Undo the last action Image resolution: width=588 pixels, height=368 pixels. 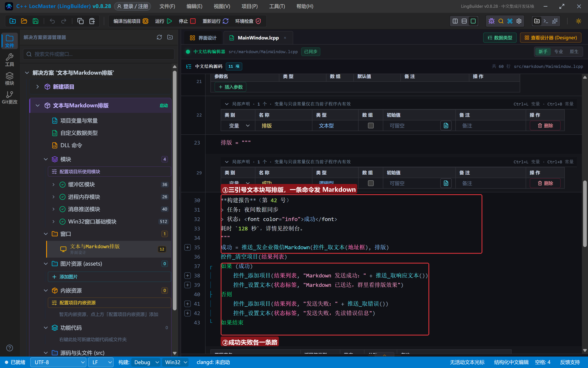[52, 21]
